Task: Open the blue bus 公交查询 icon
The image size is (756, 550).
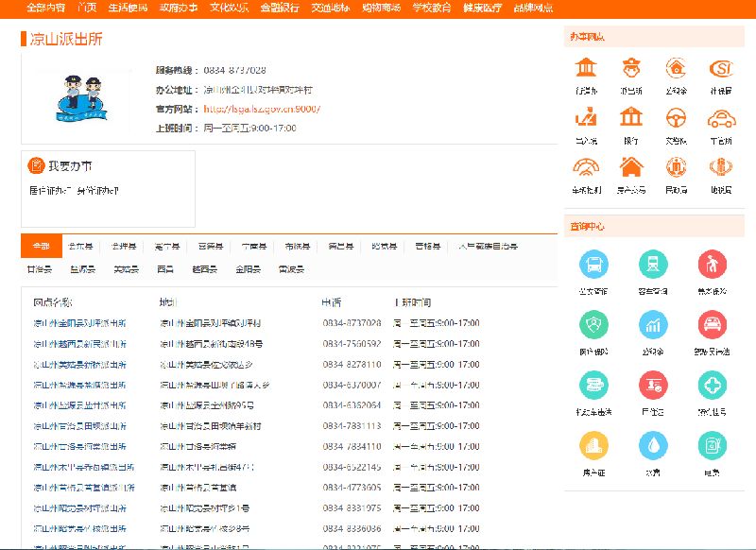Action: click(593, 265)
